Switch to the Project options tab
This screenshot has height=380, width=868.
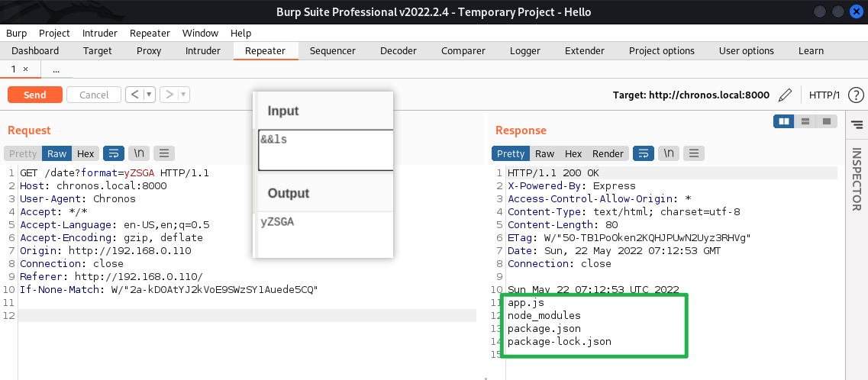tap(662, 51)
